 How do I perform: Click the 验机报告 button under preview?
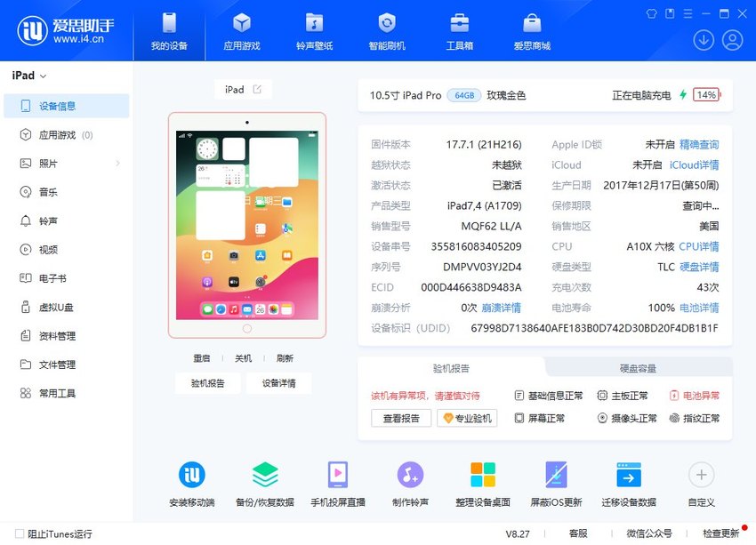(208, 383)
